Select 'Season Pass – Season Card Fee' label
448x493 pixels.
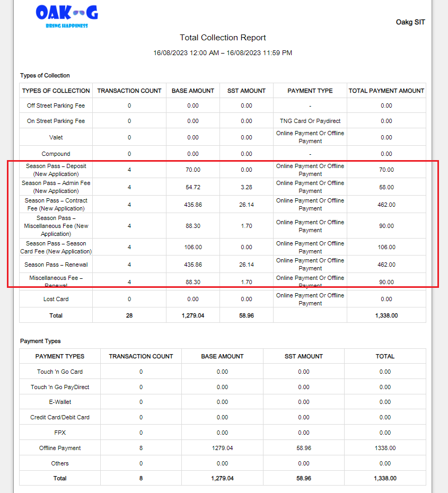(56, 247)
